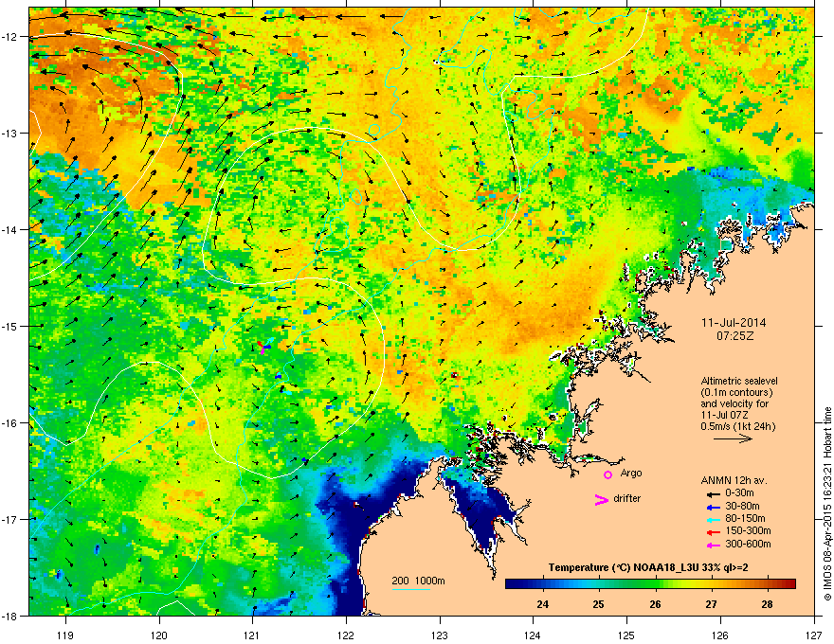Click the 125 longitude axis label

pyautogui.click(x=626, y=635)
